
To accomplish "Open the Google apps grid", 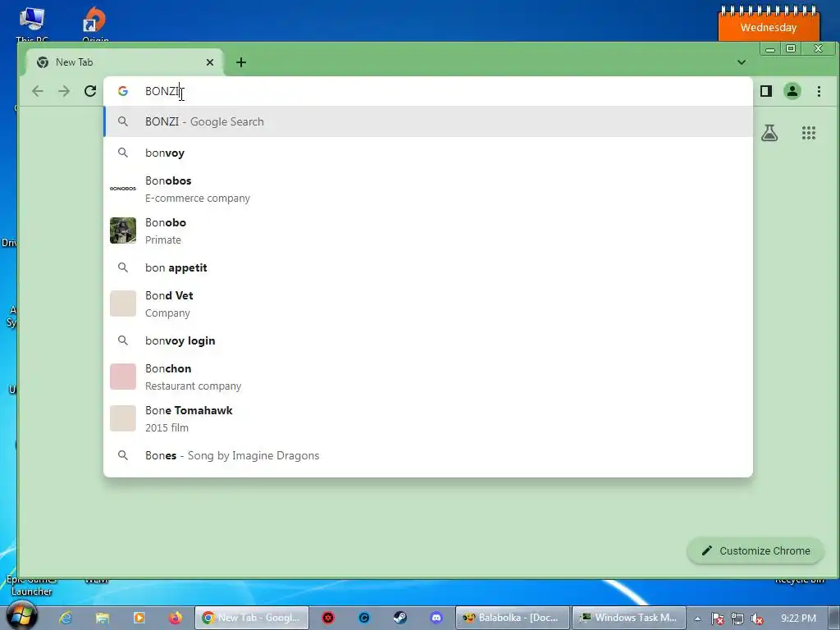I will pos(808,132).
